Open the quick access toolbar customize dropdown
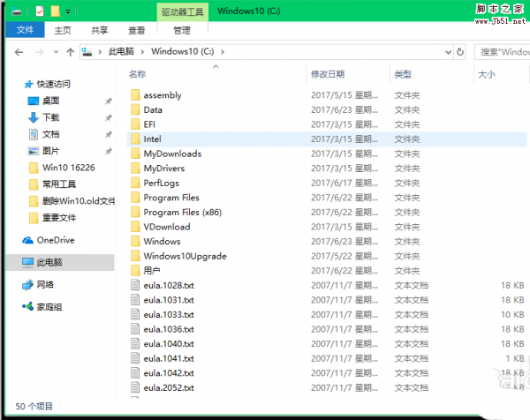This screenshot has width=530, height=420. click(69, 11)
